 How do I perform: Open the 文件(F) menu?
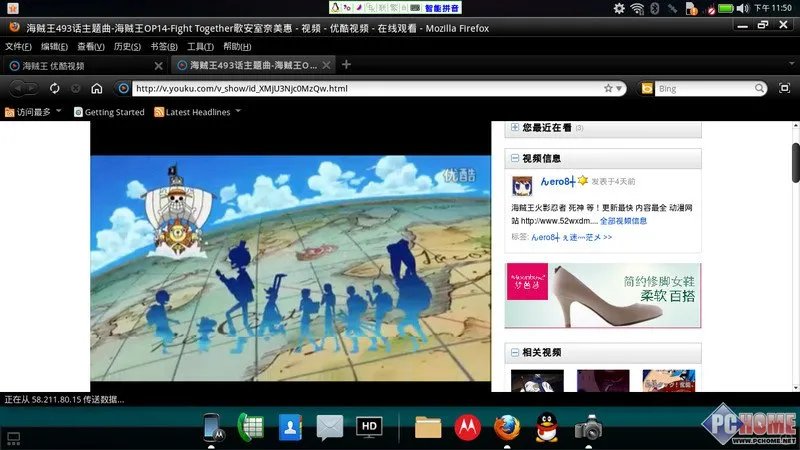coord(18,46)
